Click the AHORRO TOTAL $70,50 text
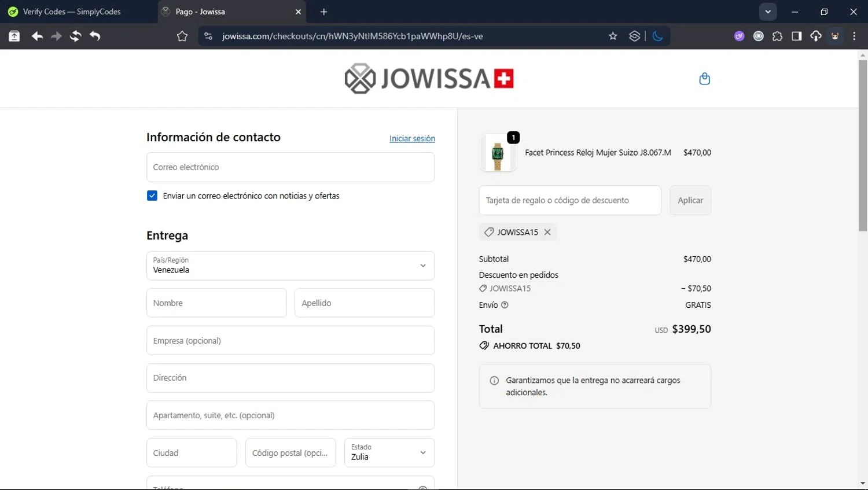The height and width of the screenshot is (490, 868). [536, 345]
